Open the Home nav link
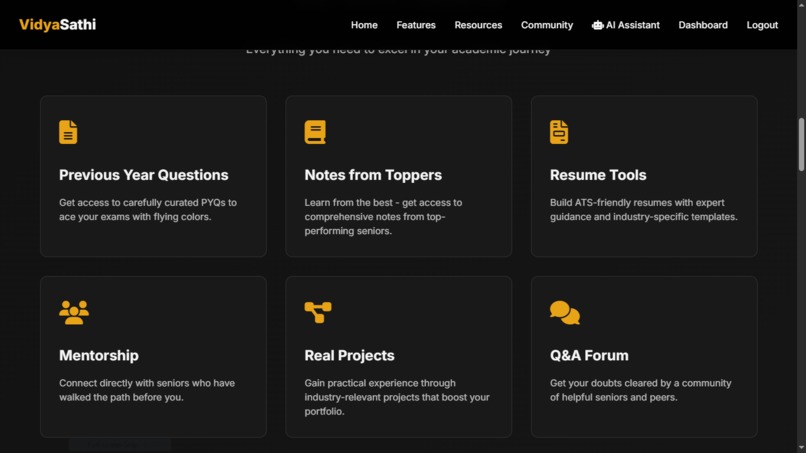 (x=364, y=25)
